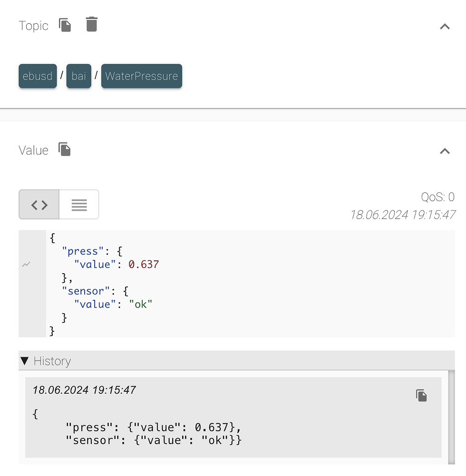The image size is (466, 476).
Task: Switch to raw text lines view
Action: click(x=79, y=205)
